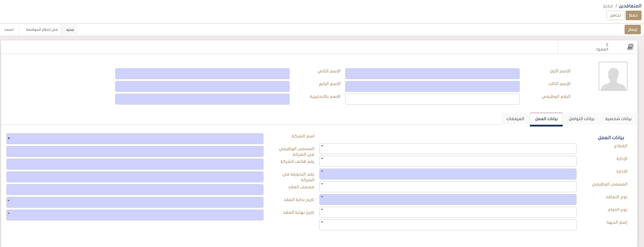Select the في إنتظار الموافقة status stage
Viewport: 644px width, 247px height.
tap(42, 30)
